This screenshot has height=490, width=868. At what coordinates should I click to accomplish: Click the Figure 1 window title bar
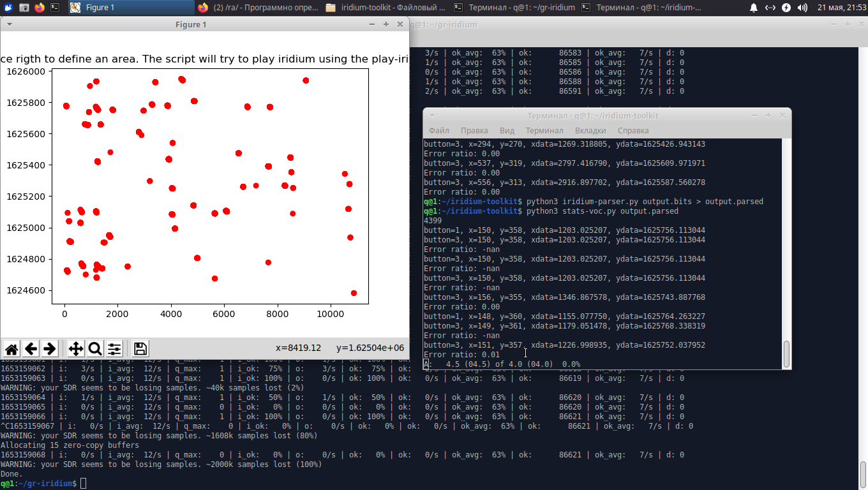pos(191,24)
